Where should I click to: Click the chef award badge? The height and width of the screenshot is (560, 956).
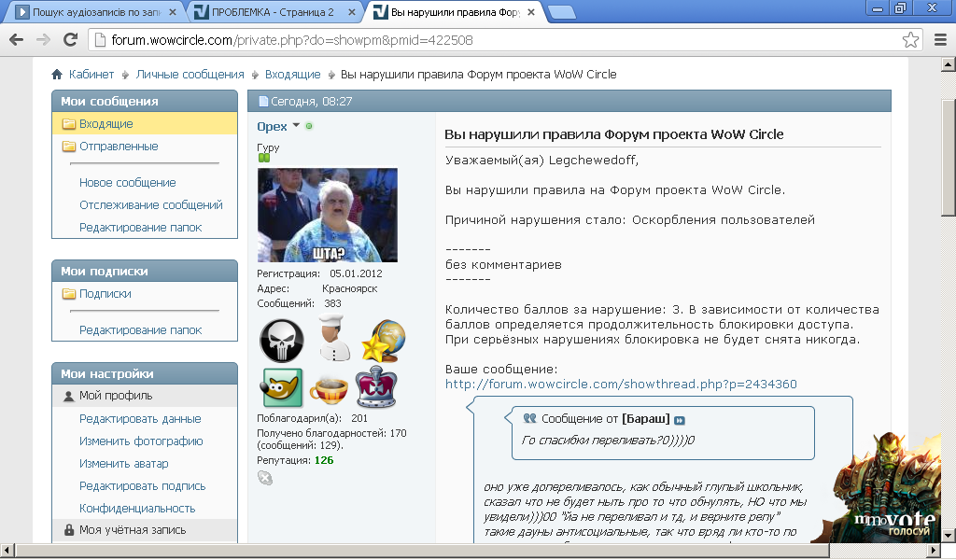(x=334, y=338)
